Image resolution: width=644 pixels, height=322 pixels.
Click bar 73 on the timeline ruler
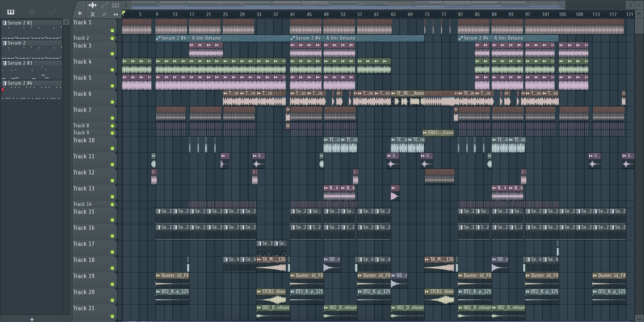427,14
